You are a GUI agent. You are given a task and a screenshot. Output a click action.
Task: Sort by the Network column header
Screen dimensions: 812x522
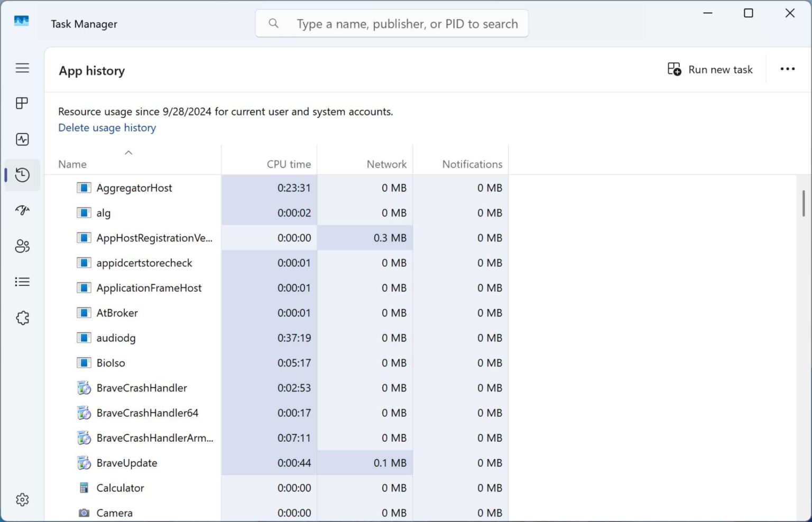point(386,164)
